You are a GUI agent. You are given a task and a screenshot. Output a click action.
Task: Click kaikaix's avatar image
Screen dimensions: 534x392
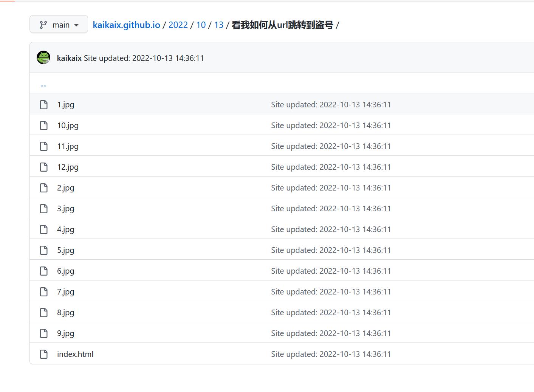43,57
